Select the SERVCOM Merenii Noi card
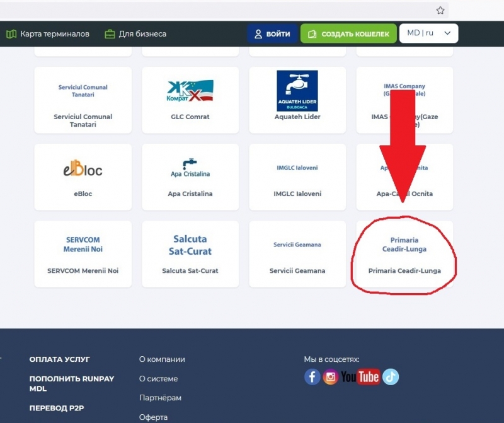This screenshot has width=504, height=423. point(83,253)
